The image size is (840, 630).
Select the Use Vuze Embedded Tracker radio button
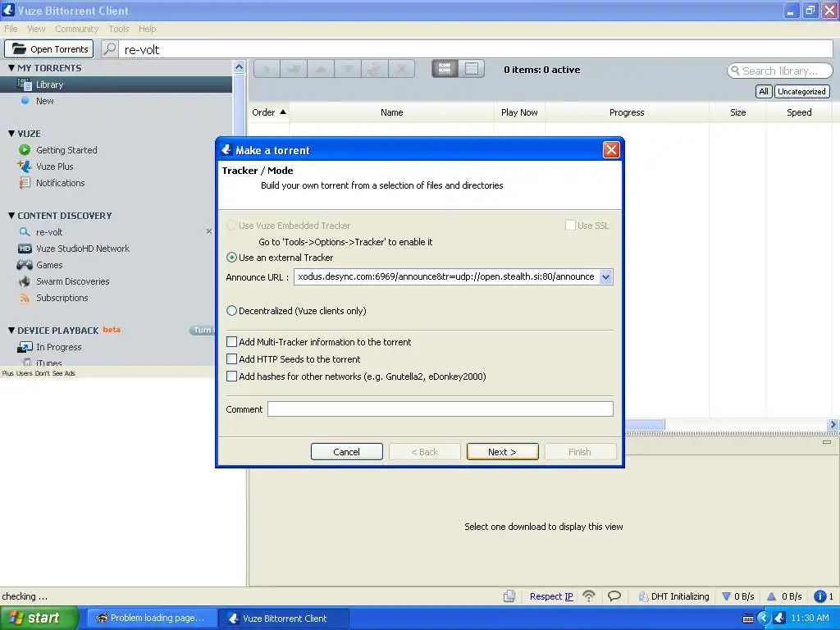tap(231, 226)
